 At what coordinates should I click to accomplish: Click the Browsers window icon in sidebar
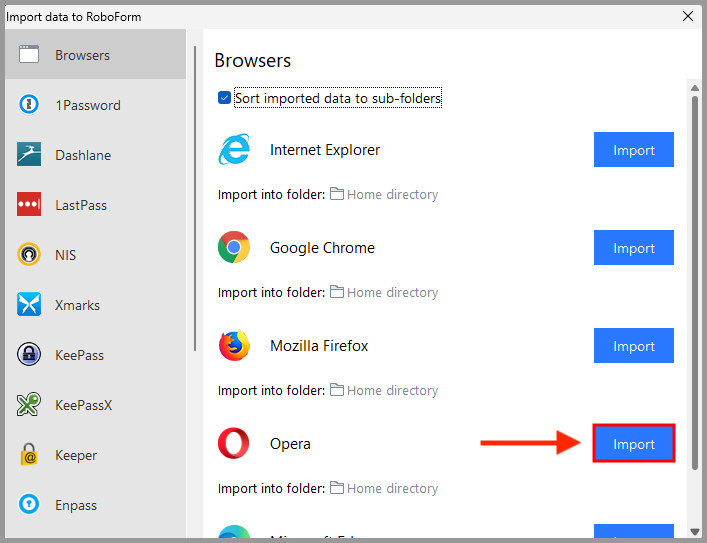pyautogui.click(x=29, y=55)
